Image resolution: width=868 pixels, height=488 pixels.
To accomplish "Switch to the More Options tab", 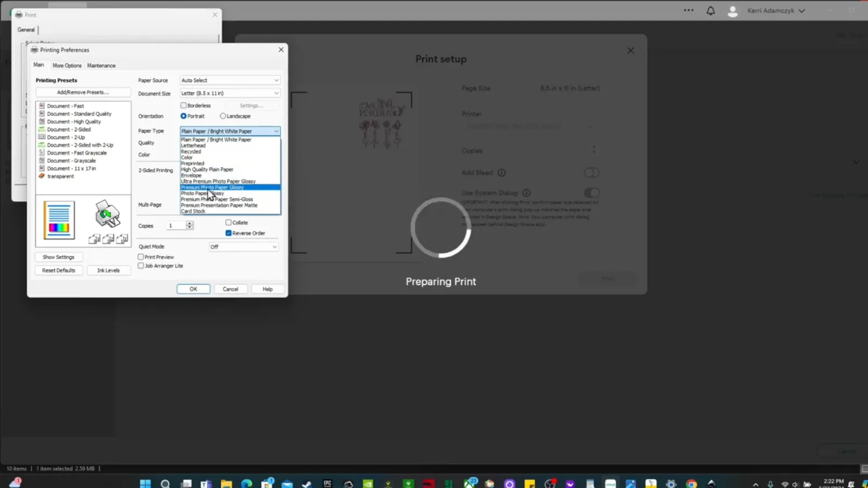I will pyautogui.click(x=67, y=66).
